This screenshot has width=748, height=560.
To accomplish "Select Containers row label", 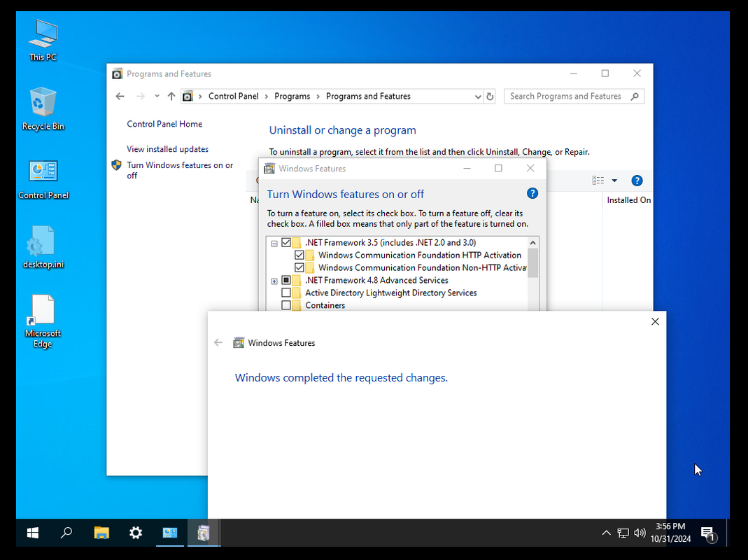I will [x=325, y=305].
